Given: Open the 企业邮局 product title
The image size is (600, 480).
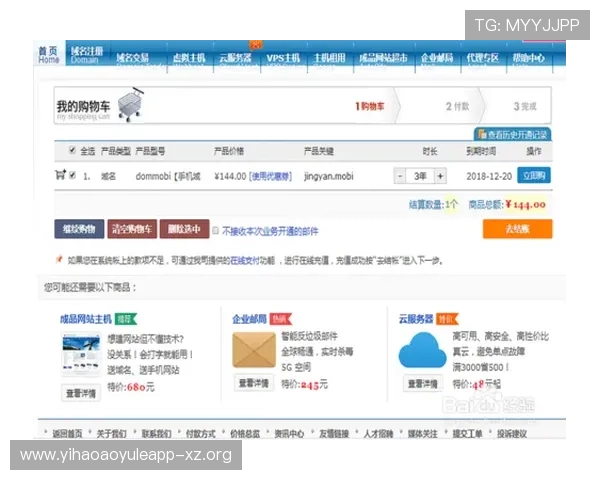Looking at the screenshot, I should (249, 319).
